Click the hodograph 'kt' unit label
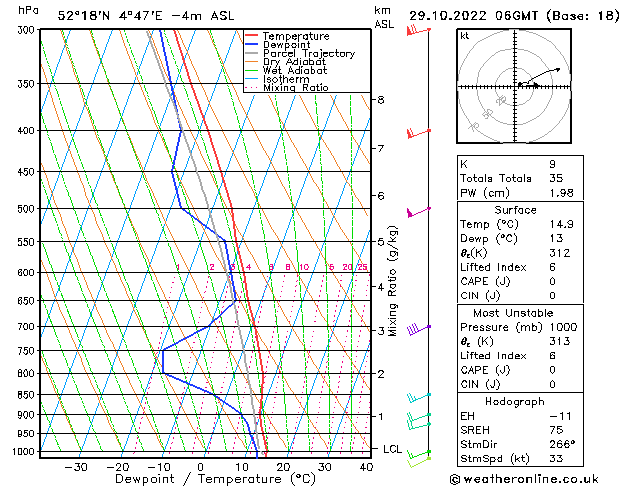Viewport: 629px width, 486px height. point(465,36)
